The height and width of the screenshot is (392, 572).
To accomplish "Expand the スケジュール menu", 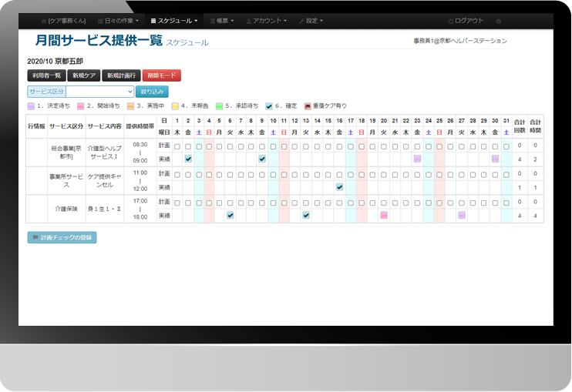I will click(x=174, y=21).
